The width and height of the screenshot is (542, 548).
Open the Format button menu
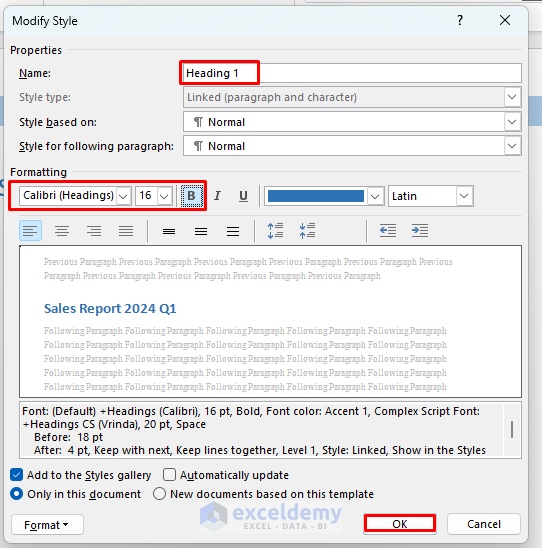pyautogui.click(x=47, y=525)
